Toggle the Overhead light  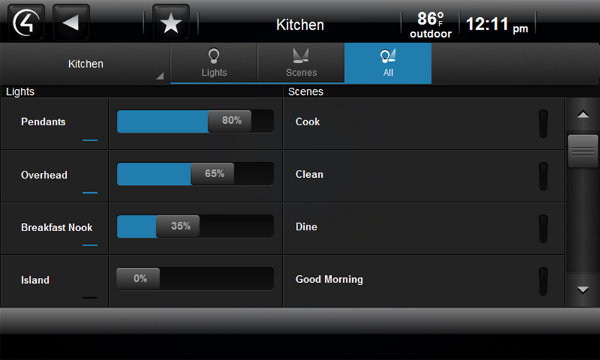[55, 176]
